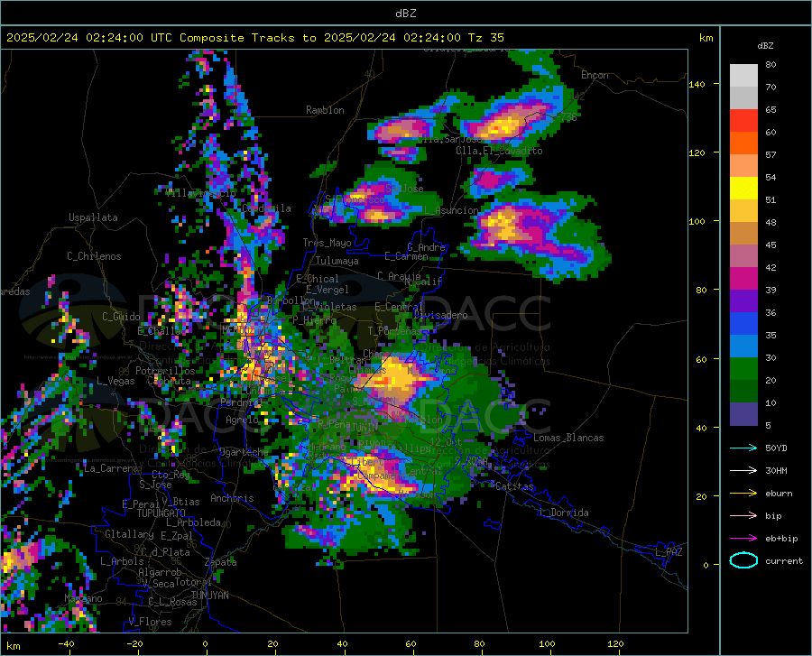The image size is (812, 656).
Task: Click the dBZ title at top
Action: pyautogui.click(x=405, y=14)
